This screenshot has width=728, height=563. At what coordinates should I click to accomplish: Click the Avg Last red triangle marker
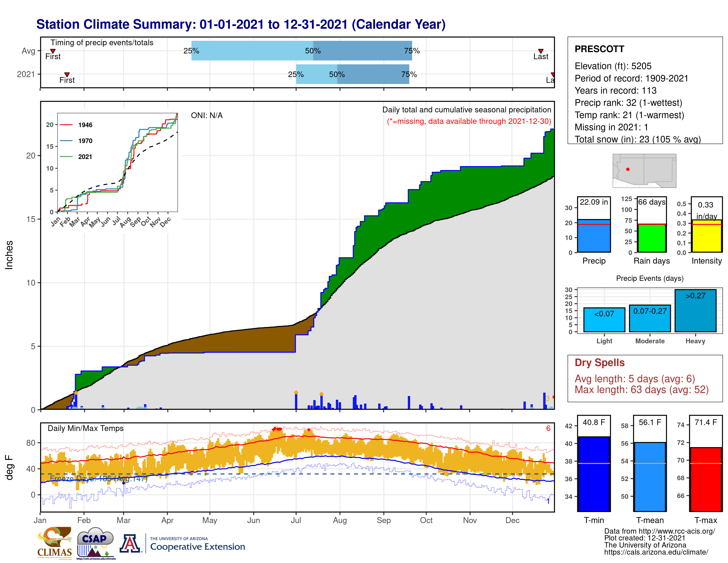point(541,51)
